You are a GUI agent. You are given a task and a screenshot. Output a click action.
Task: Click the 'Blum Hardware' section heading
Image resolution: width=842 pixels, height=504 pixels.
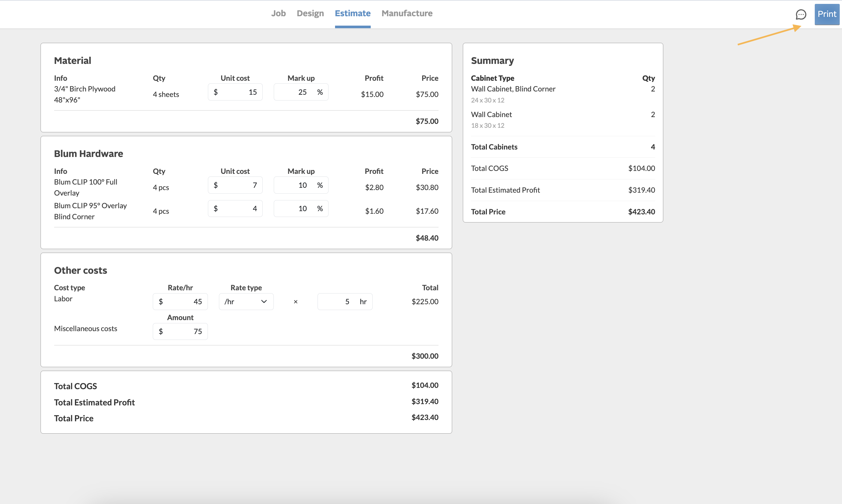coord(89,153)
